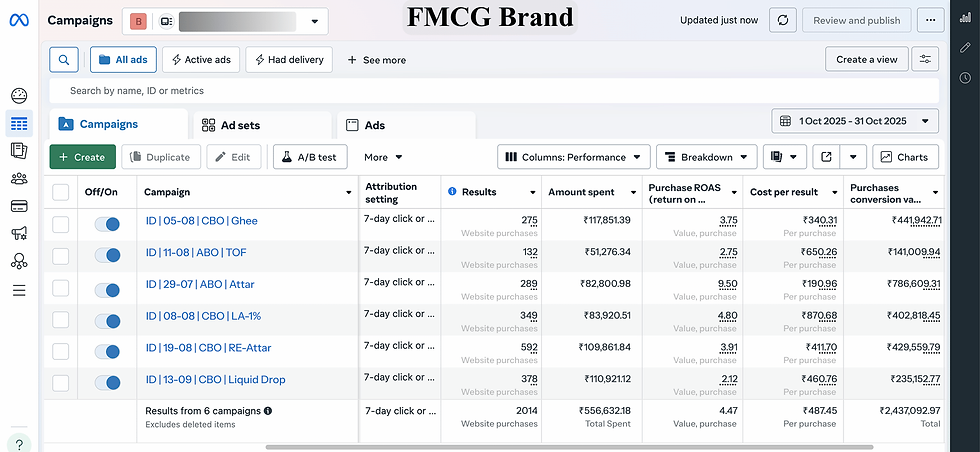Open the export options arrow dropdown
Screen dimensions: 980x452
853,157
